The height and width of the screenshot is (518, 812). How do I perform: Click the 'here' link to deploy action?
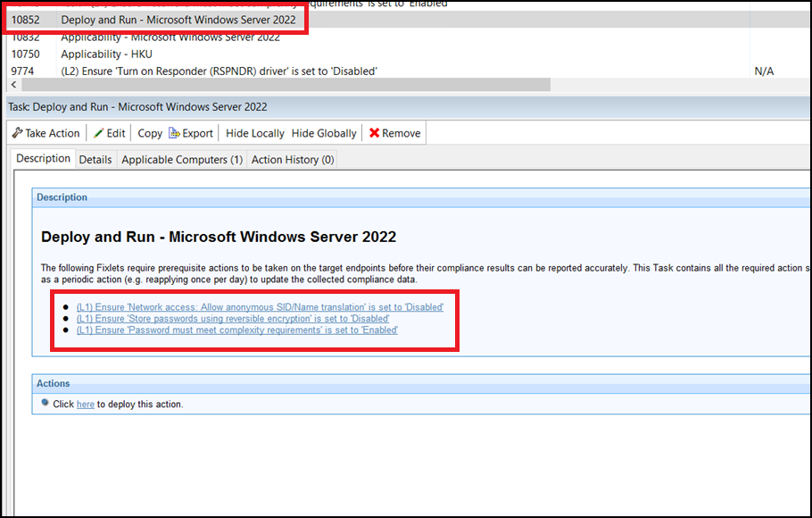coord(86,405)
